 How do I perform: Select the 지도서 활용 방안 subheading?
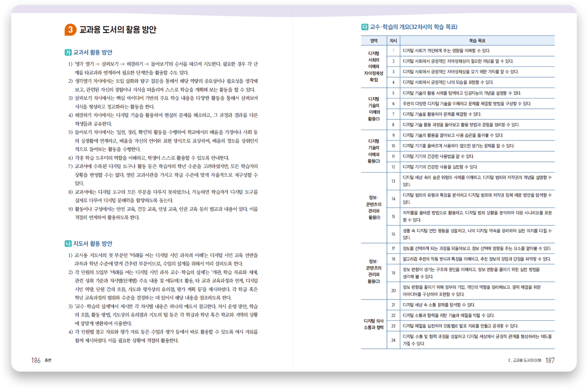tap(93, 244)
